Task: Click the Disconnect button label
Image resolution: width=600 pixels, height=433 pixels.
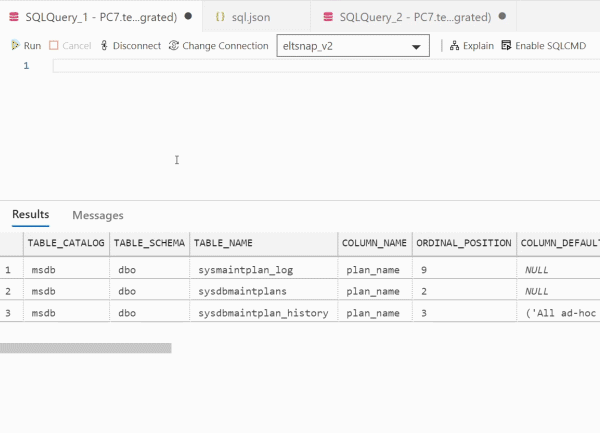Action: click(x=137, y=46)
